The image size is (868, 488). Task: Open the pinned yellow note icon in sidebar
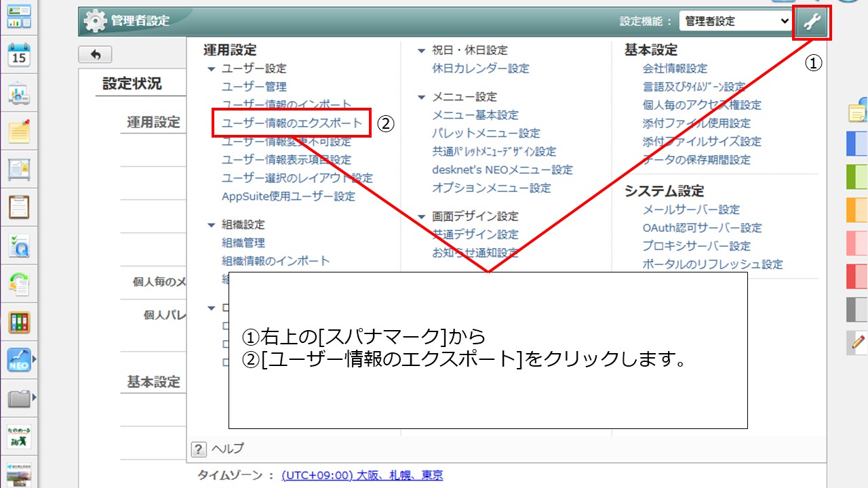coord(19,131)
